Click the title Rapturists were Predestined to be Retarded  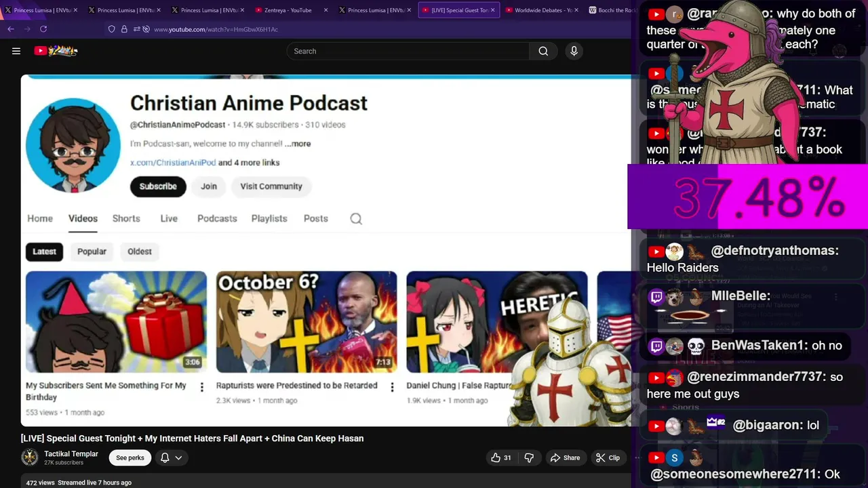(296, 385)
